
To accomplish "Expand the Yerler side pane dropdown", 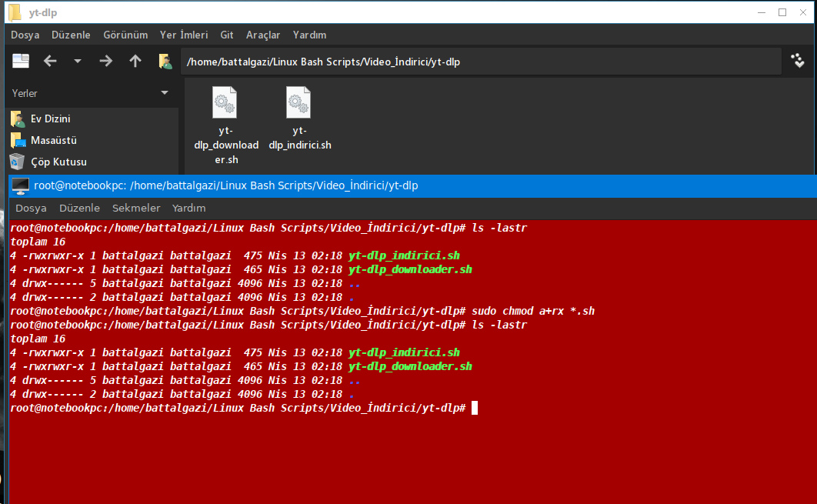I will (165, 93).
